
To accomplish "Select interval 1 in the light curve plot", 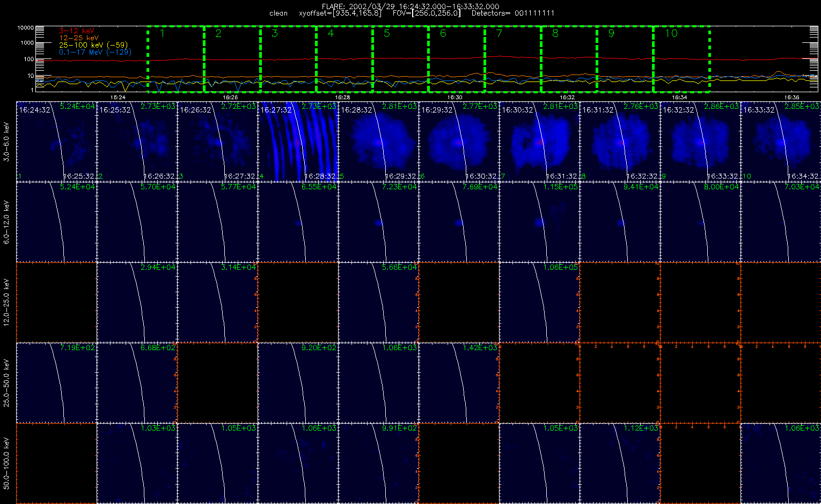I will click(176, 59).
